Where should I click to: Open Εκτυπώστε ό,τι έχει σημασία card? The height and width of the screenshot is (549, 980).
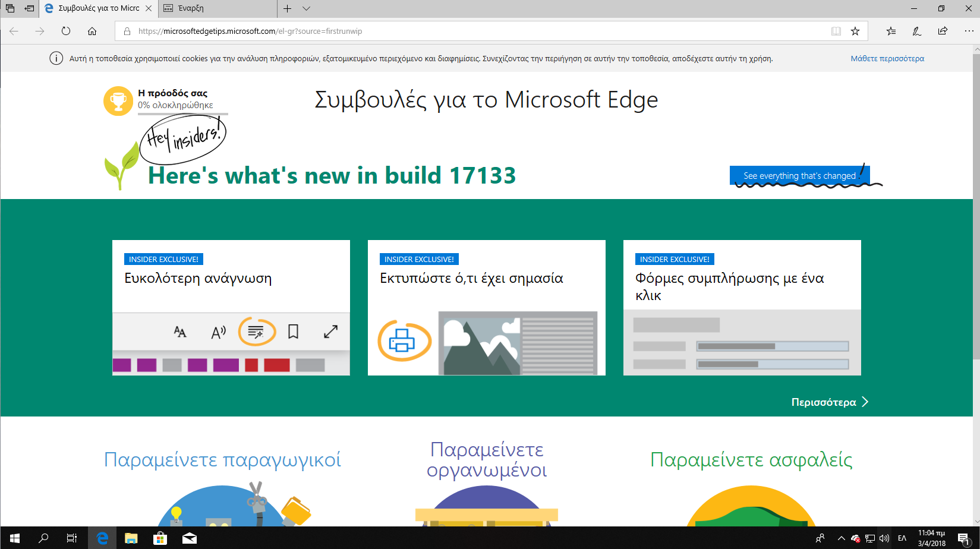(x=487, y=308)
